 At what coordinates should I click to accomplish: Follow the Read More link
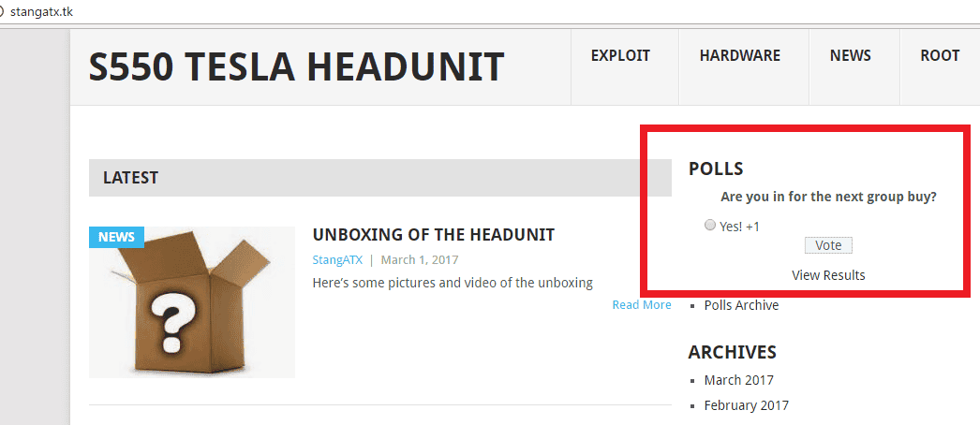[642, 304]
